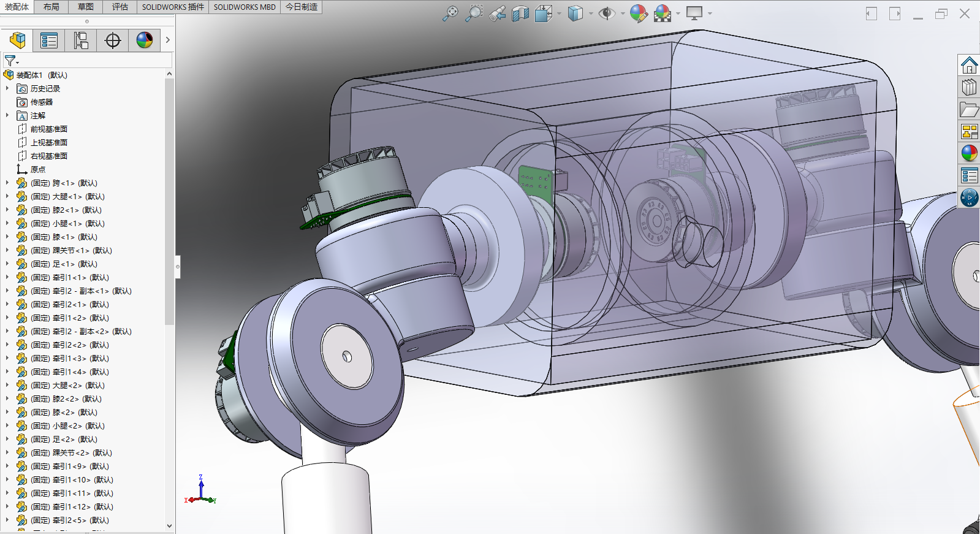Screen dimensions: 980x534
Task: Open the DimXpertManager crosshair tab
Action: [x=113, y=40]
